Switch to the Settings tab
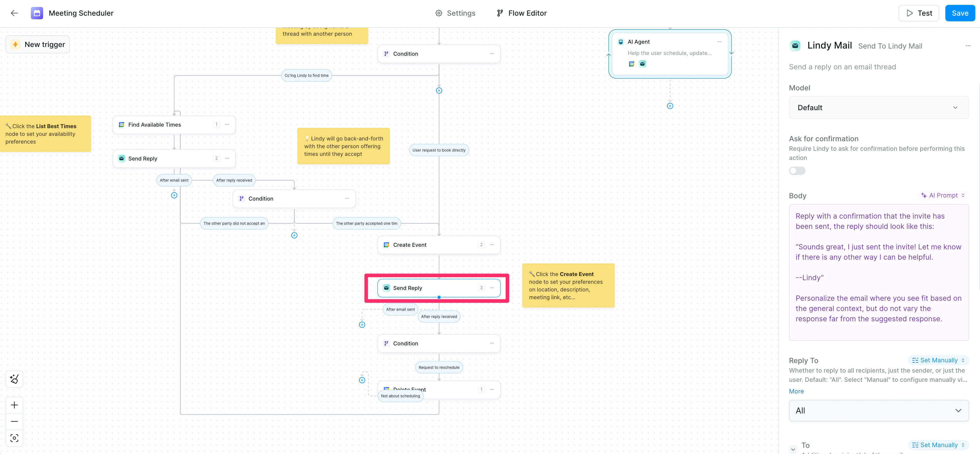980x454 pixels. tap(455, 13)
